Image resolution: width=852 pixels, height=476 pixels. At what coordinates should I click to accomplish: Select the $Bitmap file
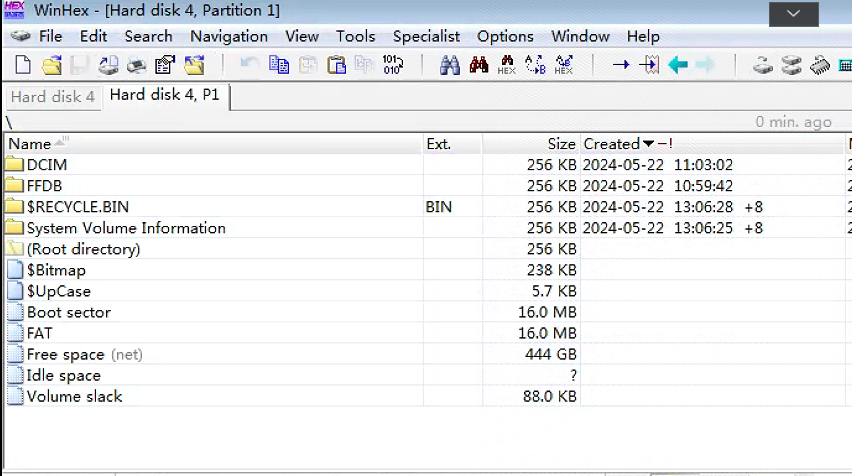56,270
